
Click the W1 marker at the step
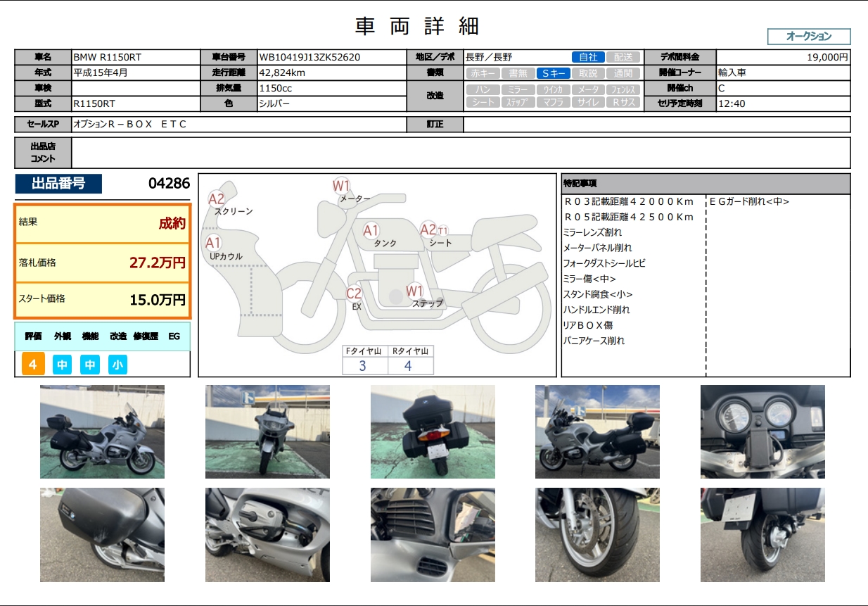(x=415, y=291)
